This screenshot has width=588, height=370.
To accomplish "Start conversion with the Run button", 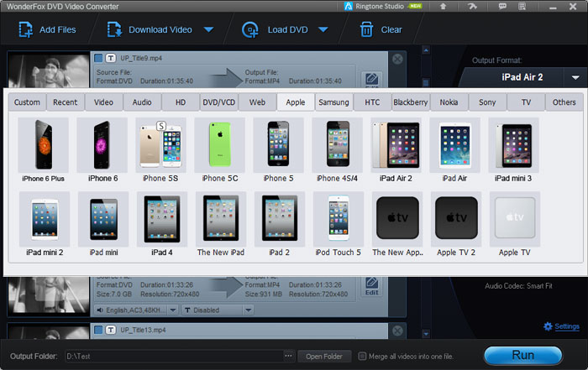I will click(522, 356).
